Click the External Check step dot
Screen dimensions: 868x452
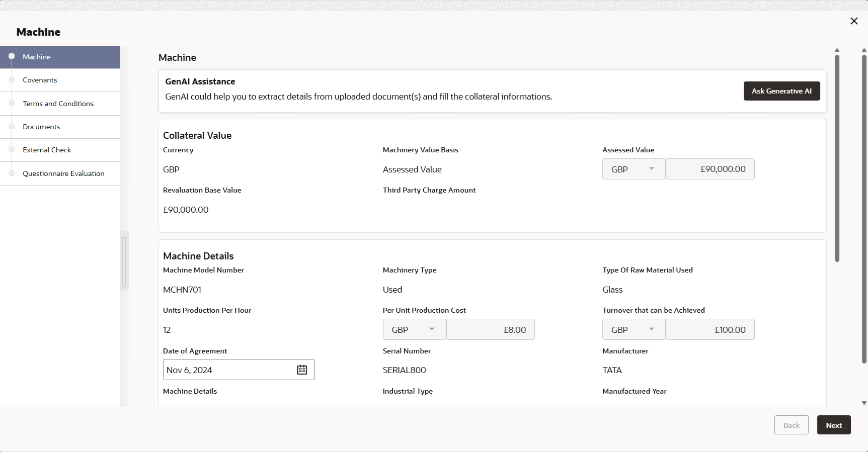point(12,150)
